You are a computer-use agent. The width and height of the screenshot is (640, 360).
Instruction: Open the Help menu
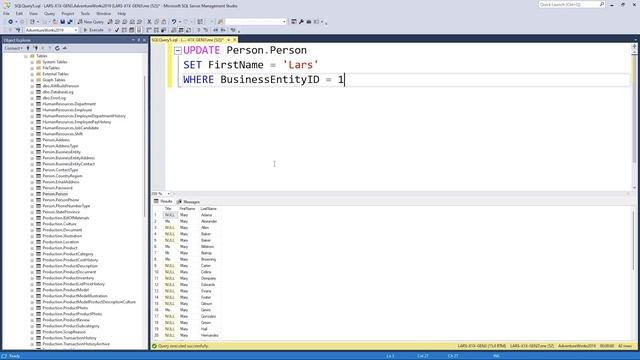tap(122, 13)
